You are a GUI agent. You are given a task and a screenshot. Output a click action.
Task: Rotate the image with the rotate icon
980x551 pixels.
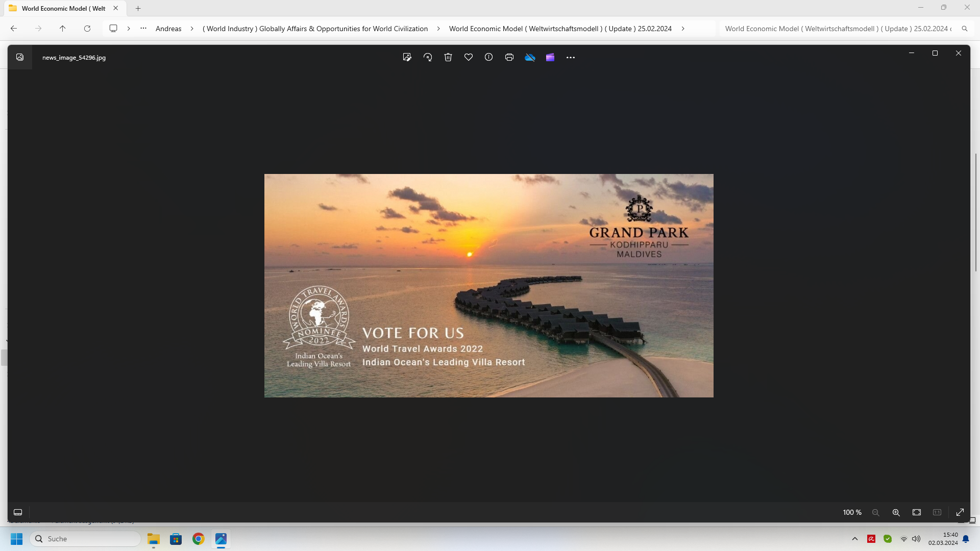click(428, 57)
